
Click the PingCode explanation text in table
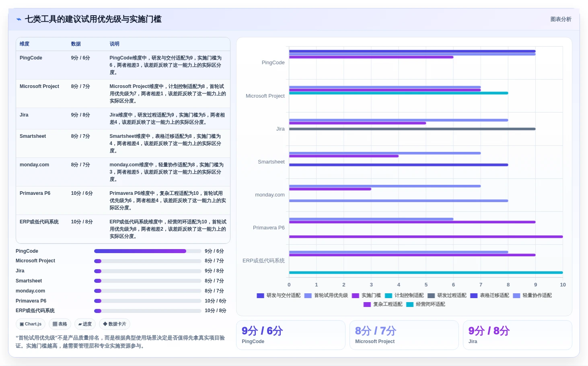166,65
